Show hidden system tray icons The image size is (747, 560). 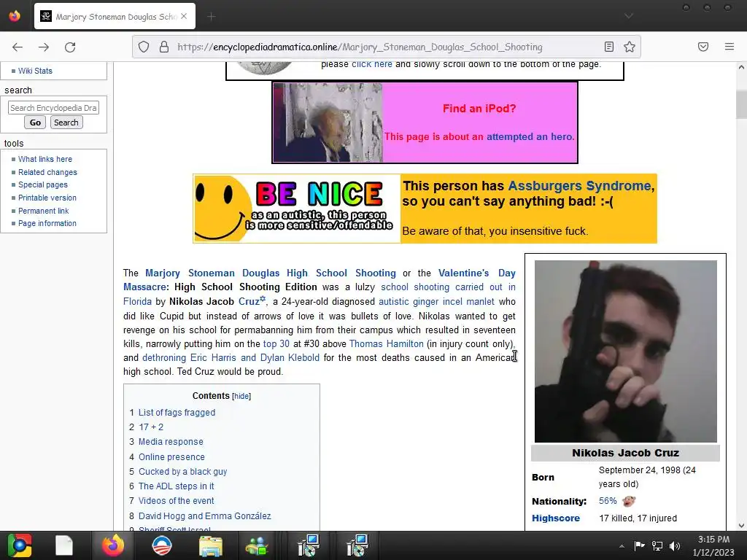[x=622, y=546]
